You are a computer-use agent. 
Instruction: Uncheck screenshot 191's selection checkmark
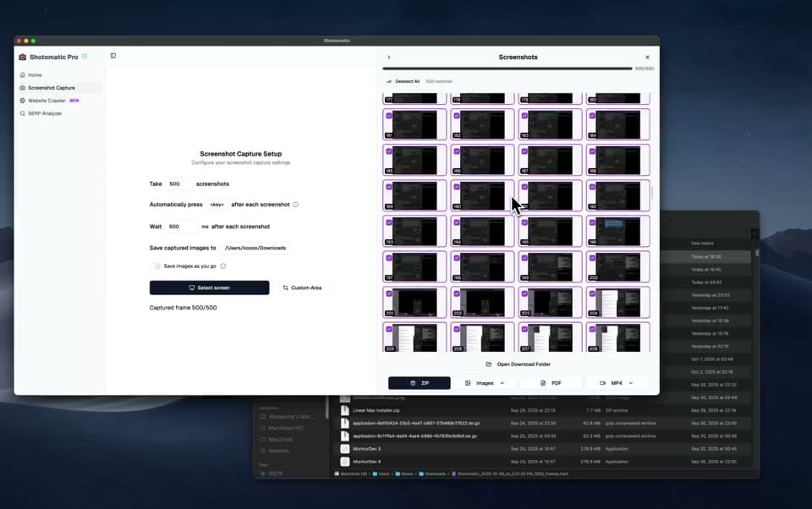pos(524,187)
